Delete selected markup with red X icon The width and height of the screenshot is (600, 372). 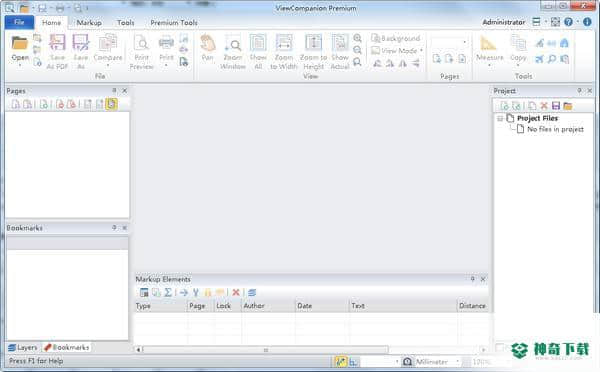click(x=236, y=292)
